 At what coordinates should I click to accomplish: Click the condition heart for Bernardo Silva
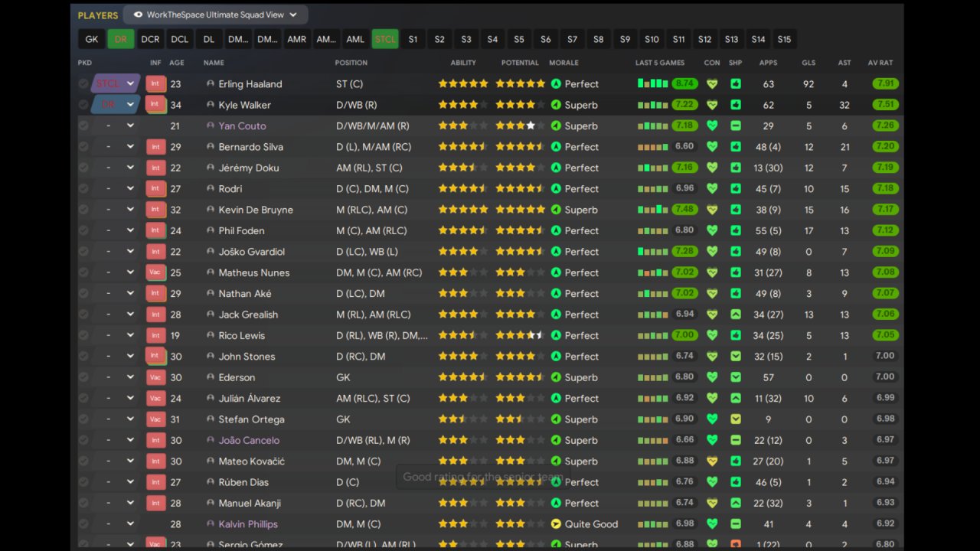click(712, 146)
